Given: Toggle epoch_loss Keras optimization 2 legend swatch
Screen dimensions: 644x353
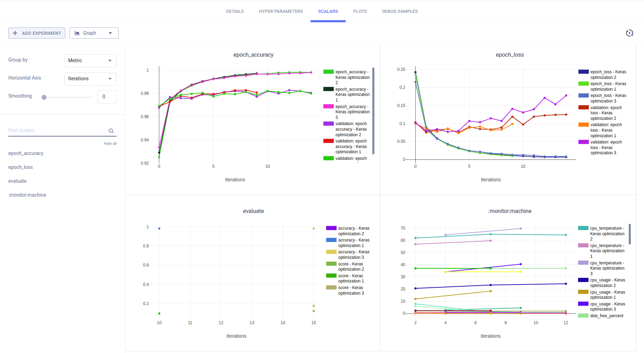Looking at the screenshot, I should coord(583,72).
